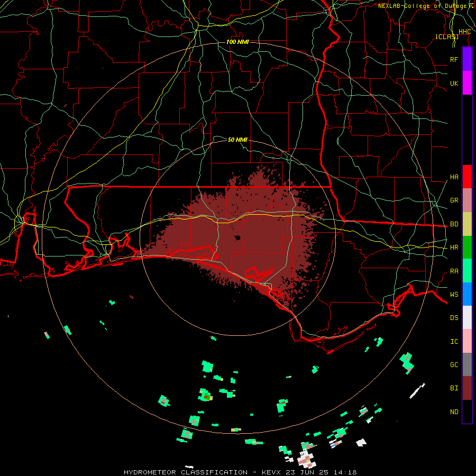The image size is (476, 476).
Task: Click the [CLAS] units label
Action: click(x=447, y=36)
